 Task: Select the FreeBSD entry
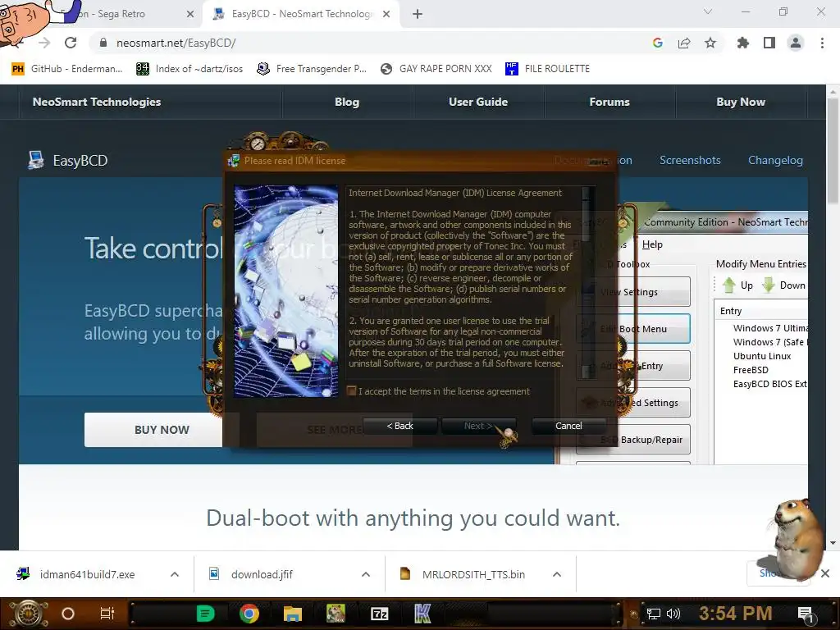coord(751,370)
